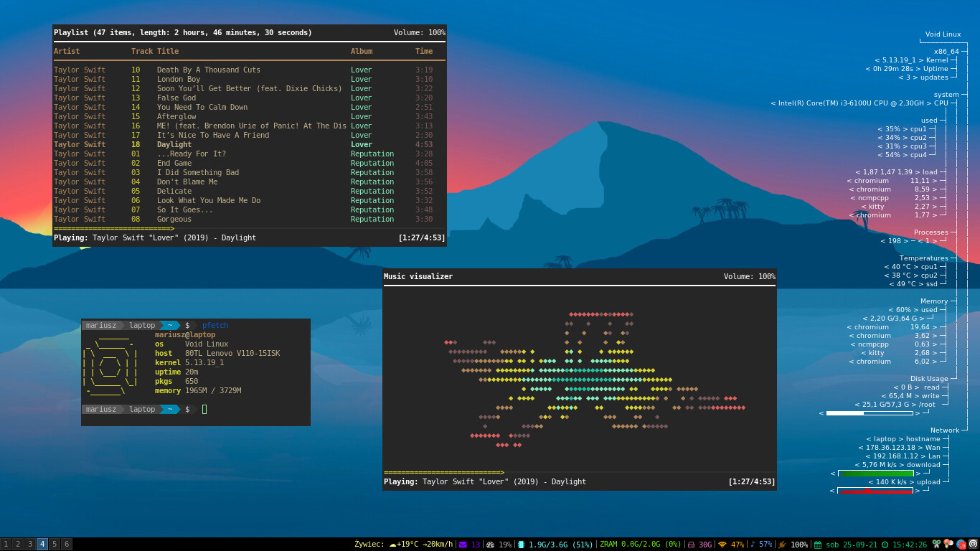Click the first tray icon after the clock
The width and height of the screenshot is (980, 551).
point(936,544)
